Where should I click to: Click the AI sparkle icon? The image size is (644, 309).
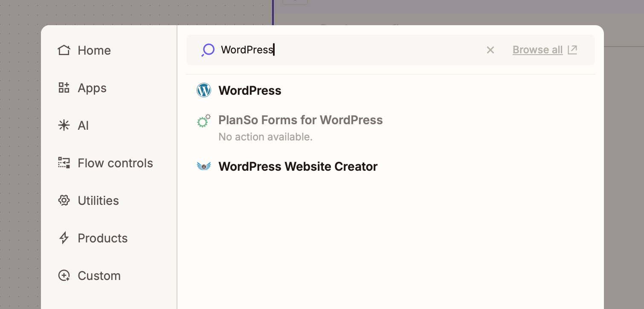[x=64, y=125]
